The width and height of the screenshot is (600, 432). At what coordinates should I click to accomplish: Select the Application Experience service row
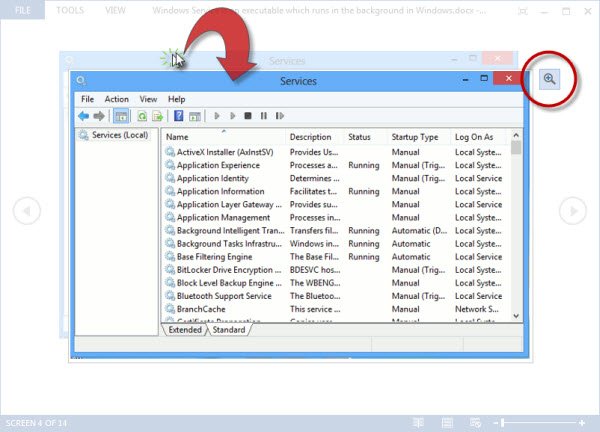[x=335, y=165]
